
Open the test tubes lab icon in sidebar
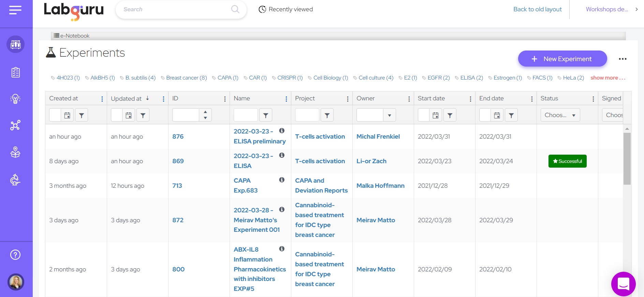click(x=15, y=44)
